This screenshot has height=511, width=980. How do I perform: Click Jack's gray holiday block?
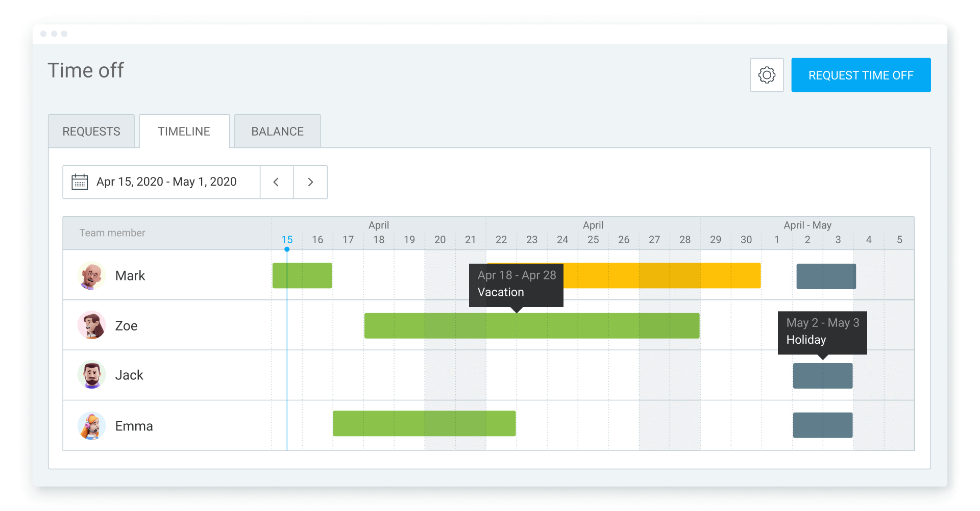[822, 376]
